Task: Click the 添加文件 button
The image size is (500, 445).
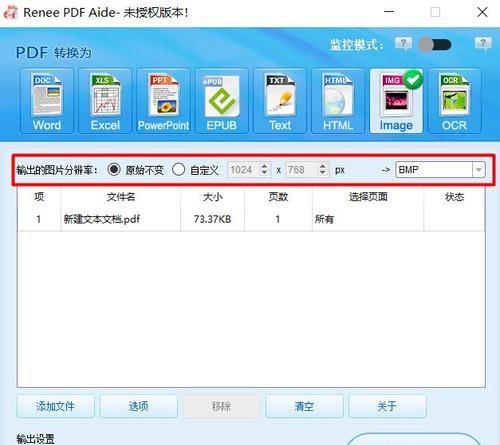Action: [x=55, y=406]
